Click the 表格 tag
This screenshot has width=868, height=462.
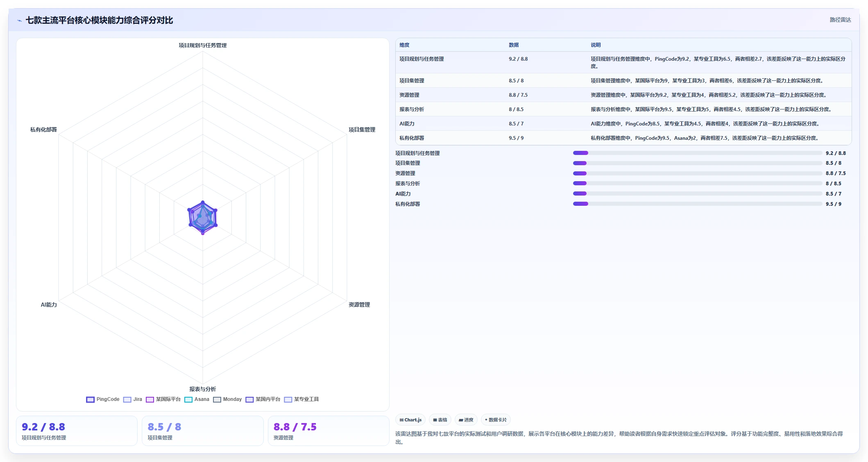click(440, 420)
